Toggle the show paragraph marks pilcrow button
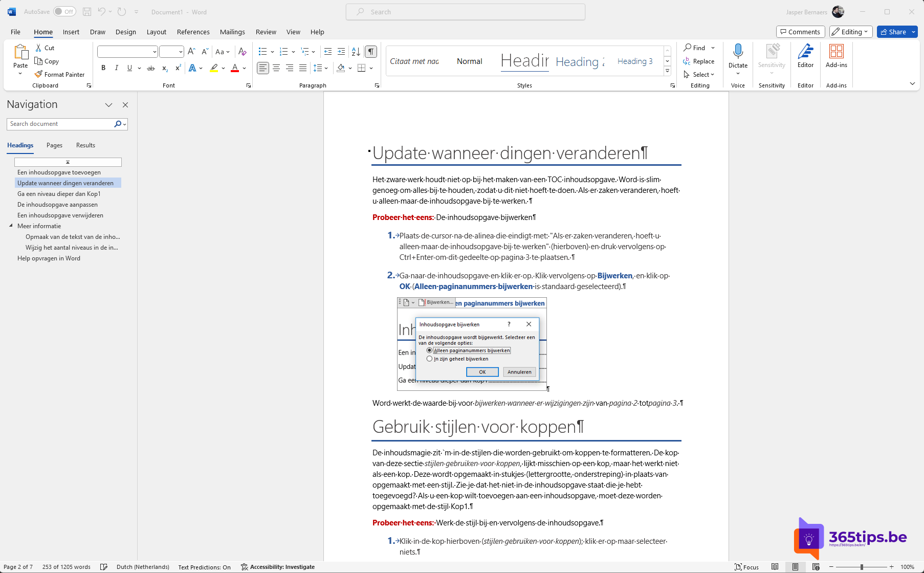This screenshot has width=924, height=573. point(371,51)
